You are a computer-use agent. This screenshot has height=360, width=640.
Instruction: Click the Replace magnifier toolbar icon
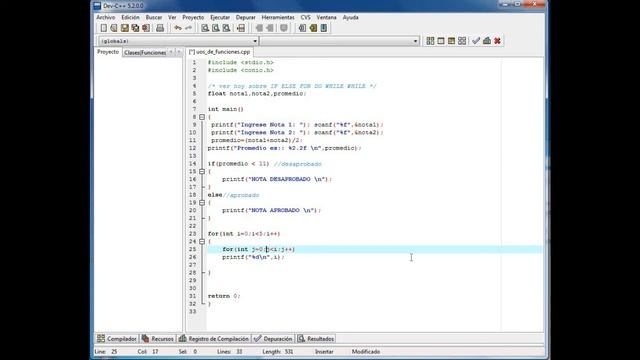pos(216,28)
